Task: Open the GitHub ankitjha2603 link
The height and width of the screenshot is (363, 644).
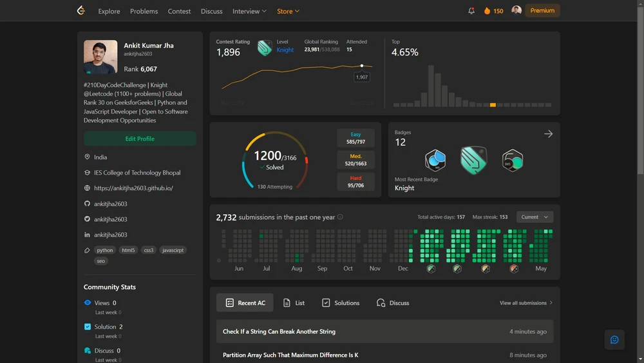Action: coord(110,204)
